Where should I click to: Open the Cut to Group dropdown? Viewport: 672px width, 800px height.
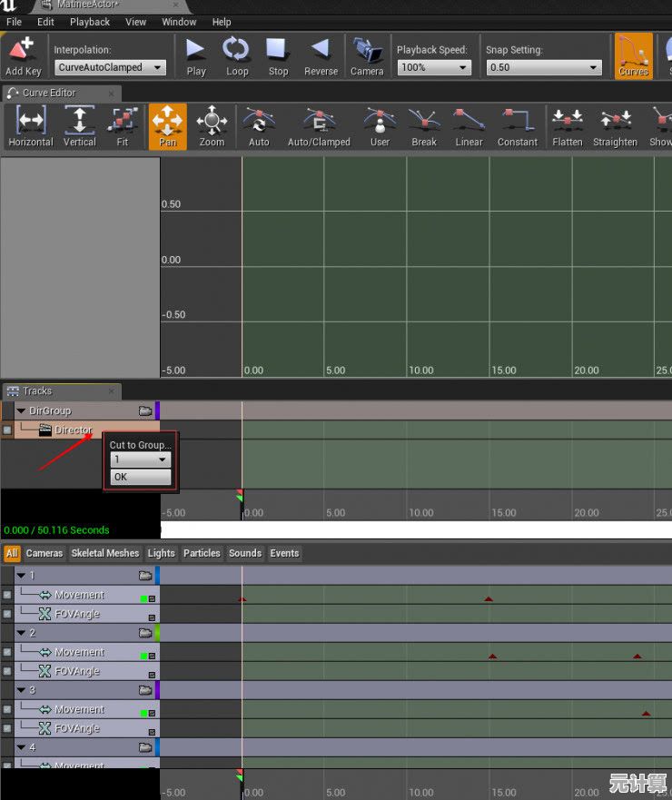[x=141, y=459]
